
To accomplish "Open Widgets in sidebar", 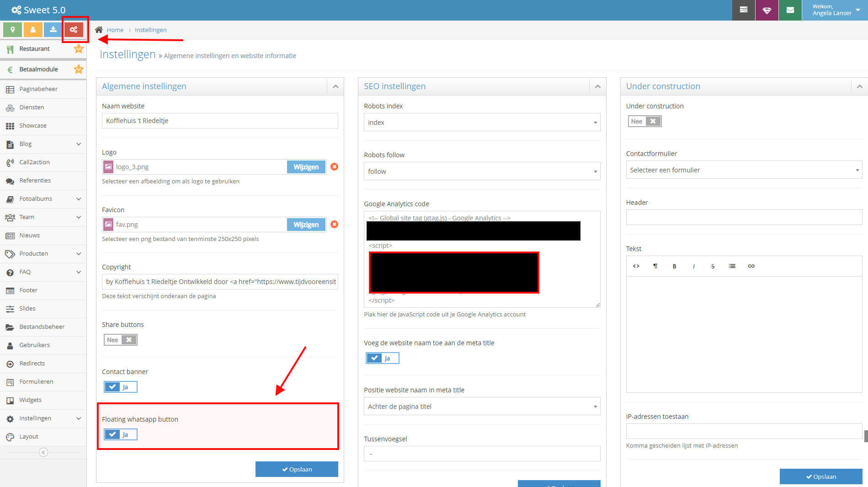I will tap(43, 400).
